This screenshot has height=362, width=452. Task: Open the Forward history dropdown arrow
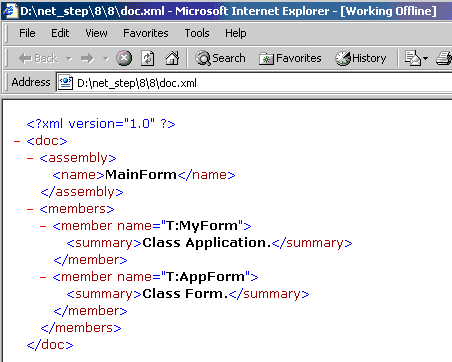point(106,59)
